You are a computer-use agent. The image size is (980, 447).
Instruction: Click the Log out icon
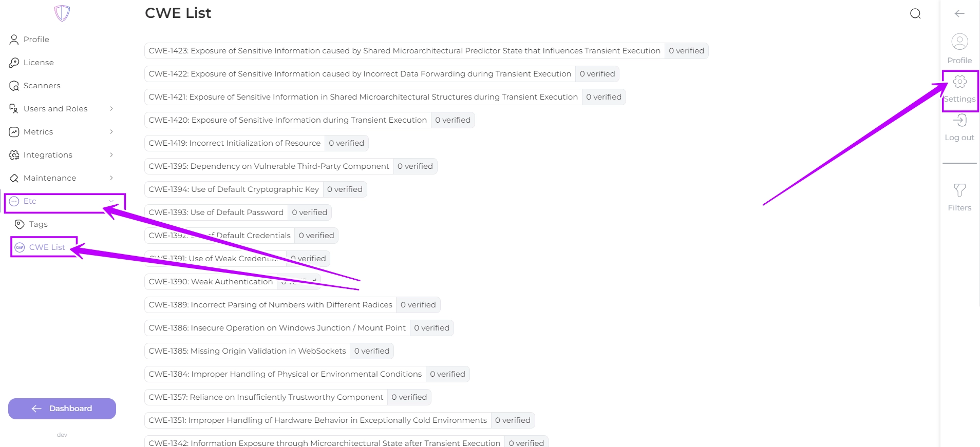pos(959,120)
